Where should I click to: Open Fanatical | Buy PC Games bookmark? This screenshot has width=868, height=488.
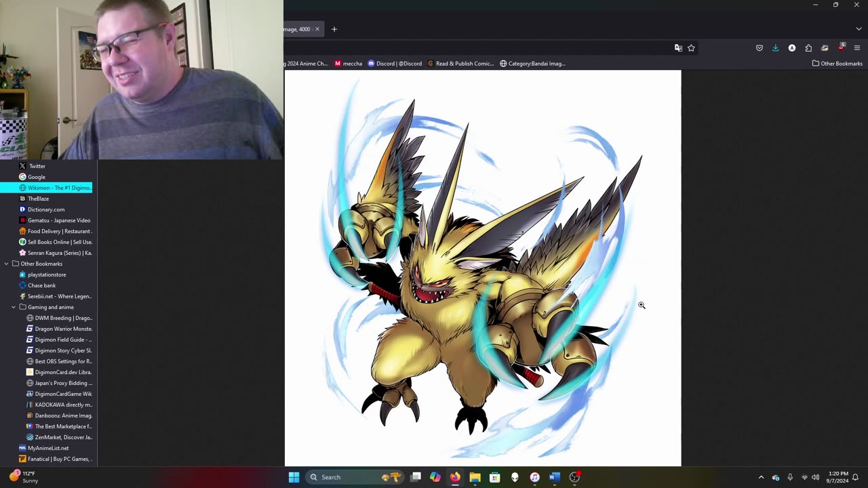(x=55, y=459)
